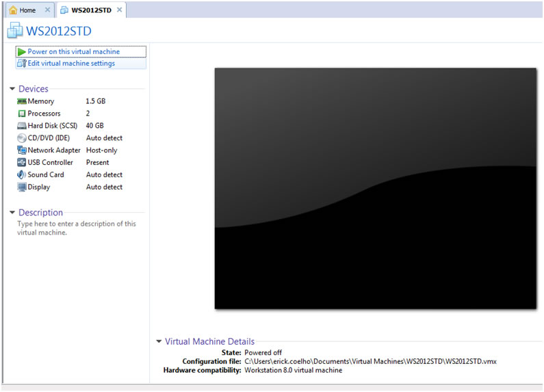
Task: Click the Hard Disk (SCSI) icon
Action: (22, 126)
